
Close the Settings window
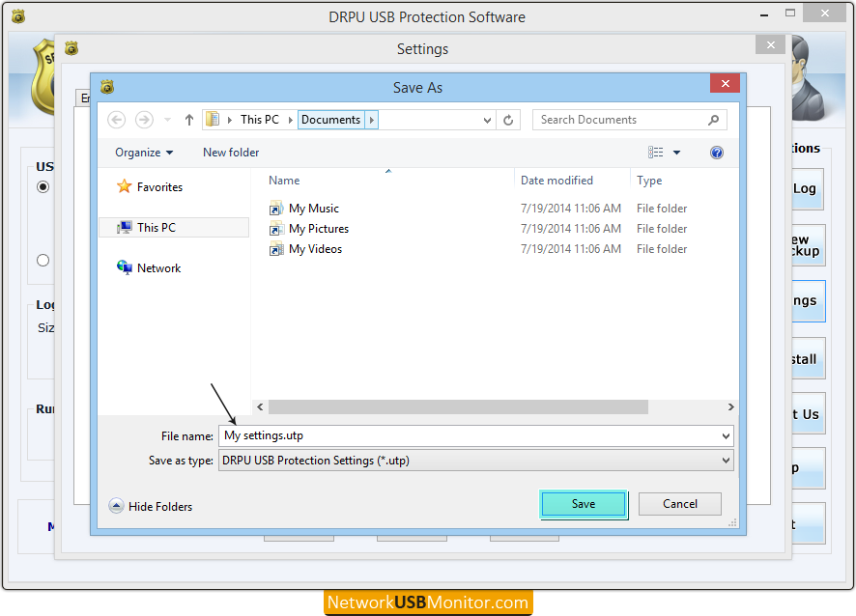(770, 44)
